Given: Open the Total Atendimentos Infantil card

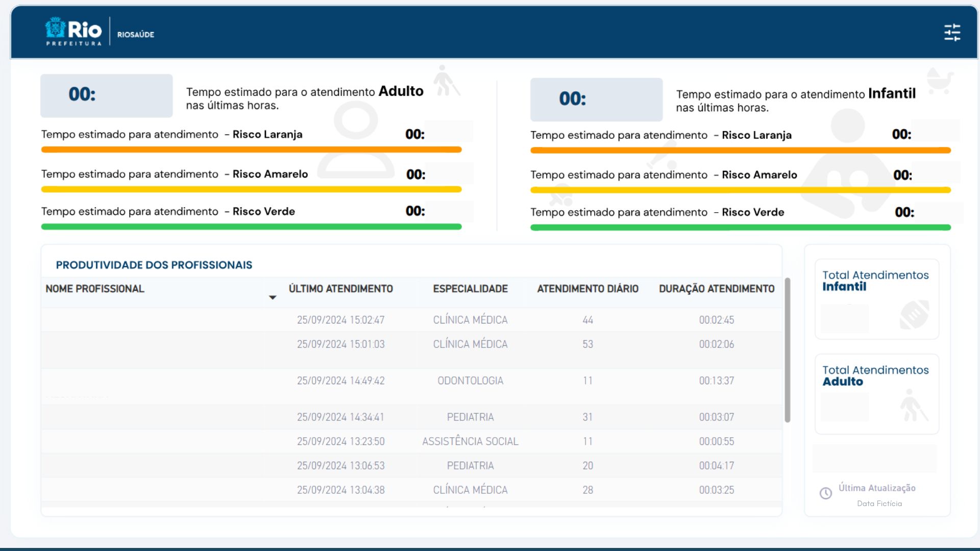Looking at the screenshot, I should tap(876, 299).
